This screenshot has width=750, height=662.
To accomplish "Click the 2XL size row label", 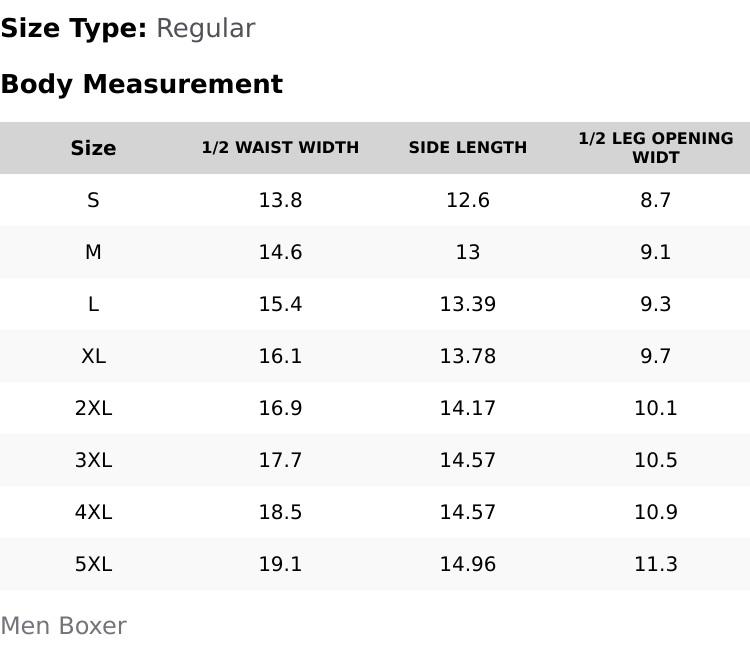I will pos(93,408).
